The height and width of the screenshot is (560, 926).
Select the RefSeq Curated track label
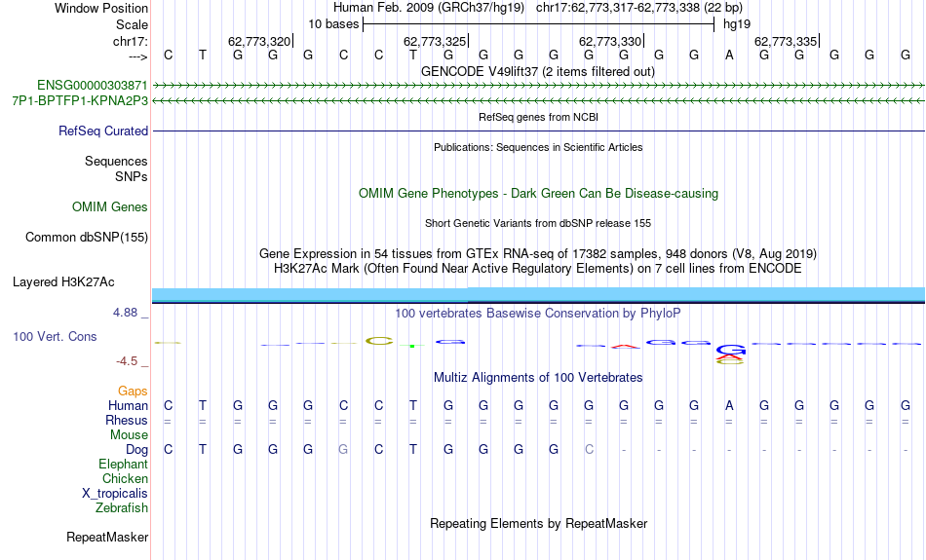(102, 131)
